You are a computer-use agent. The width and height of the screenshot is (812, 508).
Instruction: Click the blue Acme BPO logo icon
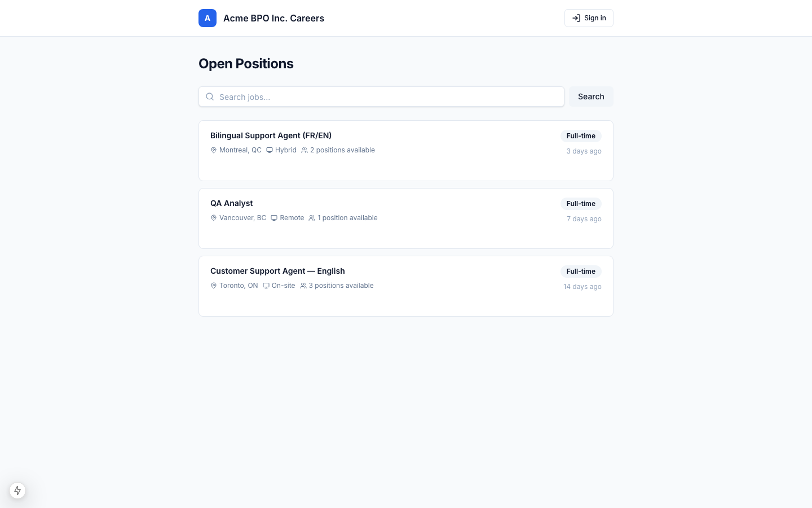coord(208,18)
